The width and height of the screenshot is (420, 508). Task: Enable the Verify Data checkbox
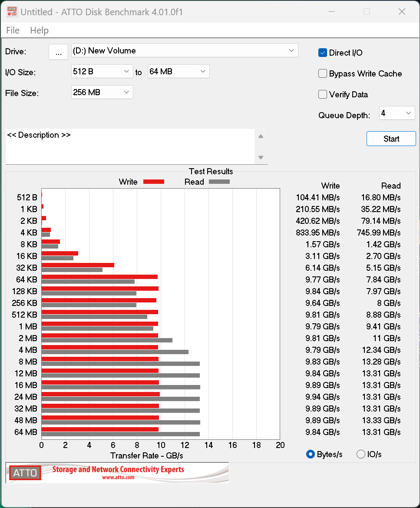coord(323,94)
